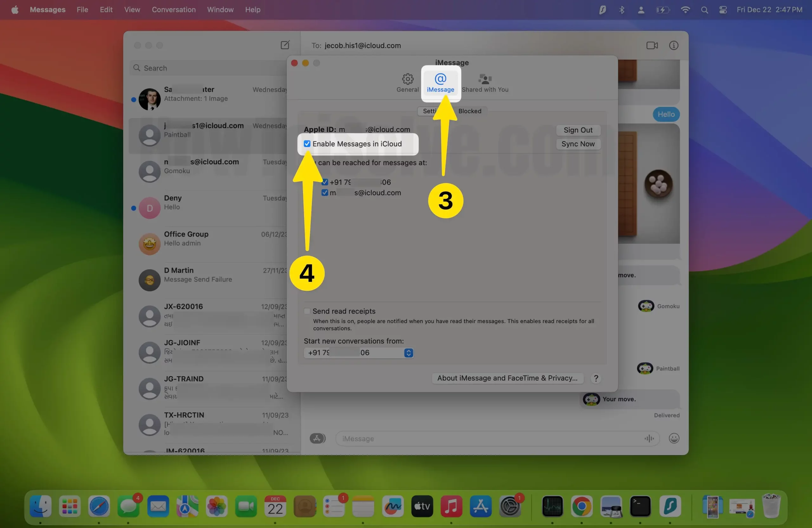
Task: Open the emoji picker smiley icon
Action: point(674,438)
